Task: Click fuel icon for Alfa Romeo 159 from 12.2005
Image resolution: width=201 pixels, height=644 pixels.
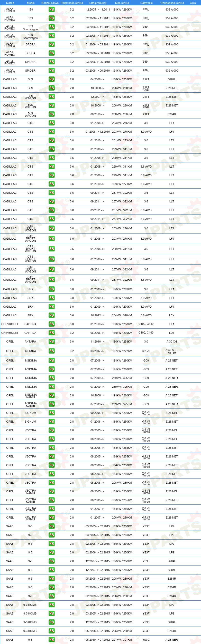Action: tap(51, 9)
